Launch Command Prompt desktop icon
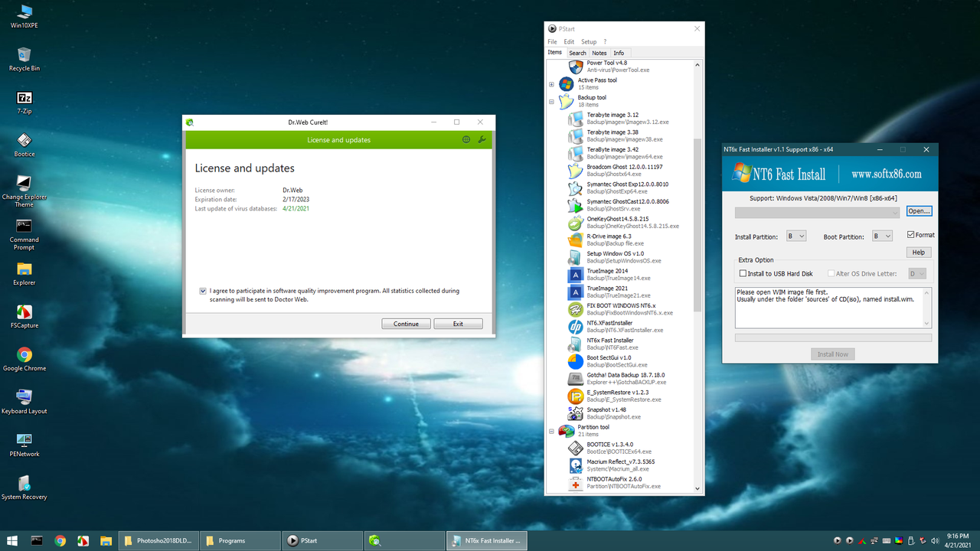The image size is (980, 551). [24, 233]
